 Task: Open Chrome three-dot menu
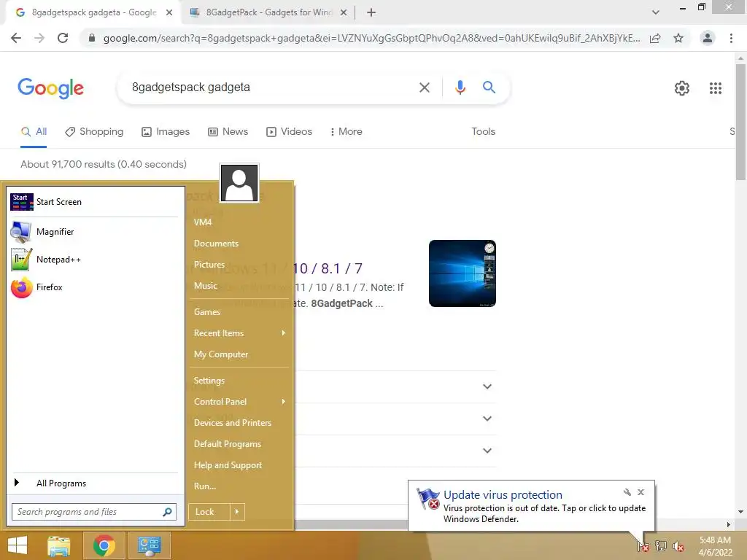coord(731,38)
